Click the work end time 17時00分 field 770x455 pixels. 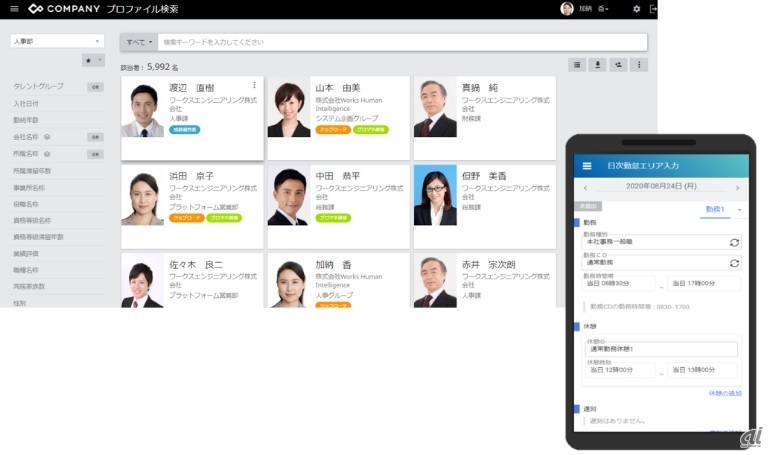(704, 283)
